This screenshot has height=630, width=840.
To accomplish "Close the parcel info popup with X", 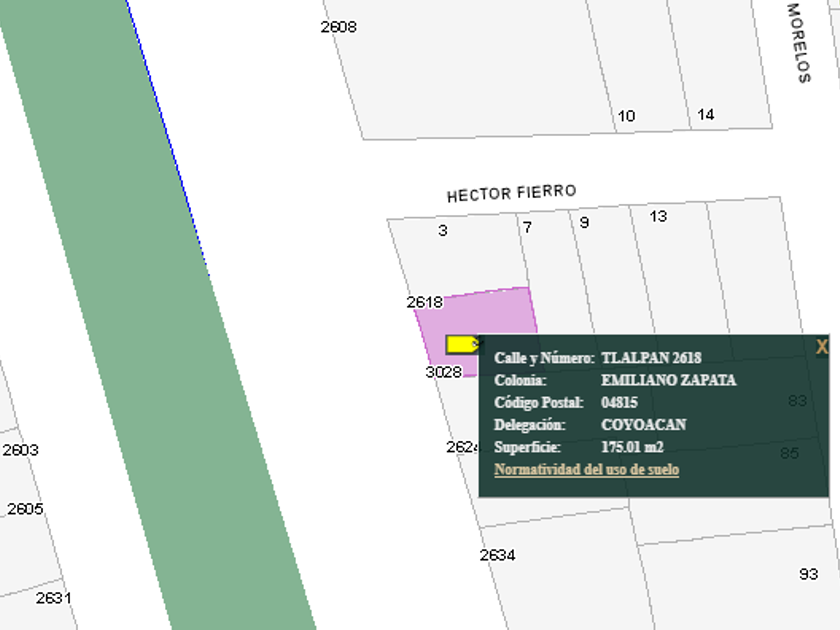I will tap(821, 347).
